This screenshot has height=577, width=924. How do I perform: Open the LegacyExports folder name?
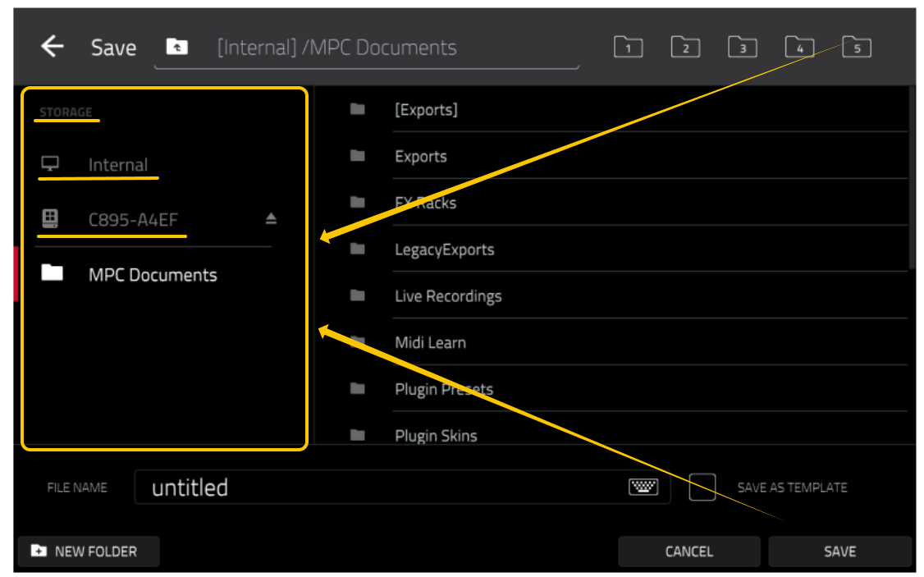(x=444, y=250)
